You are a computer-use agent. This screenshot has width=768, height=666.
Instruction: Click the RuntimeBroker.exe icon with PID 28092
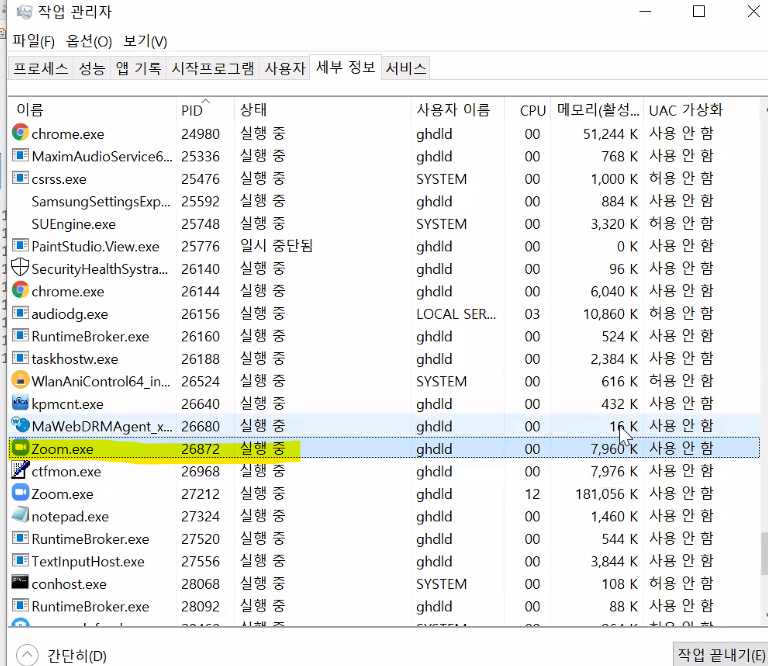click(20, 606)
